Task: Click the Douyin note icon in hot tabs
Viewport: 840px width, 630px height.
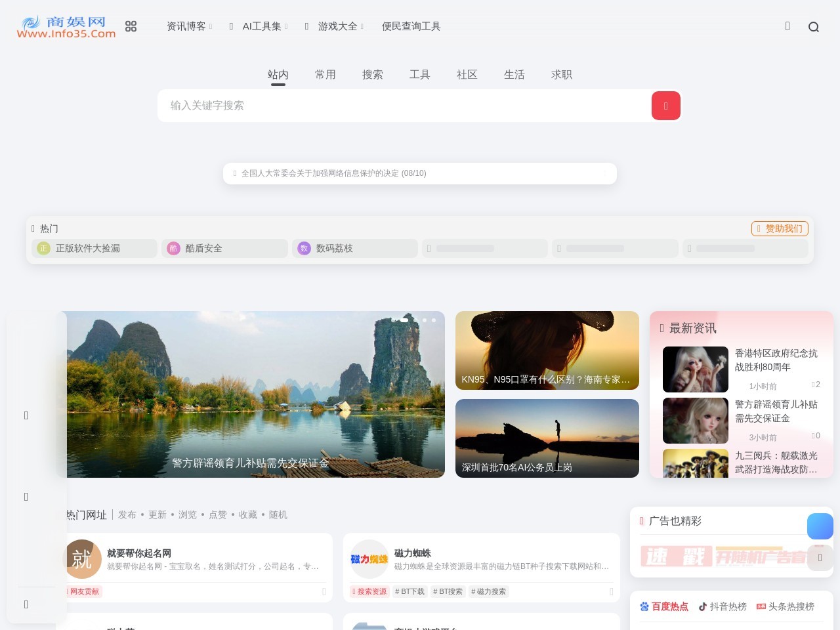Action: click(703, 606)
